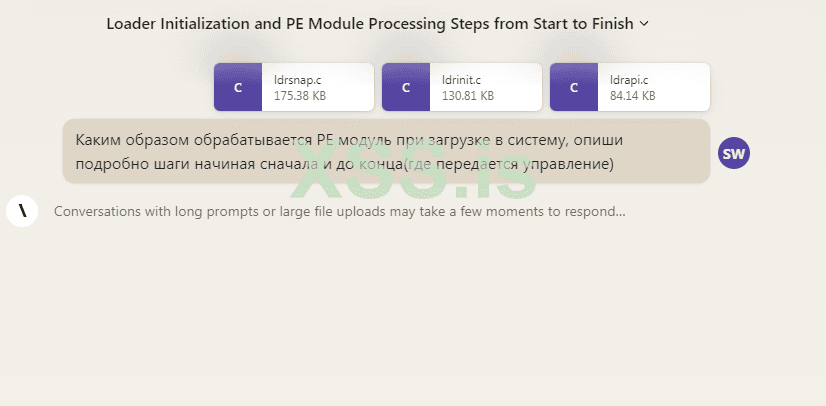
Task: Open the ldrsnap.c file name
Action: (298, 79)
